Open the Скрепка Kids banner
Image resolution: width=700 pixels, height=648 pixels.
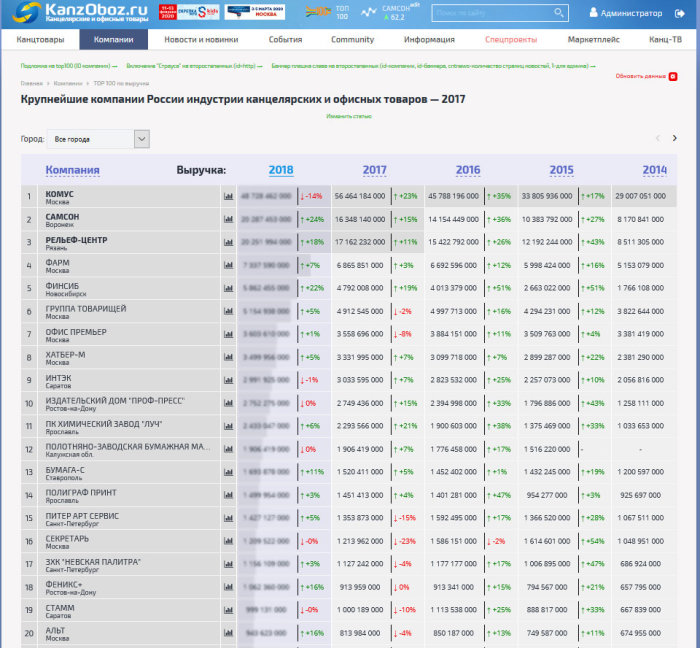(189, 12)
